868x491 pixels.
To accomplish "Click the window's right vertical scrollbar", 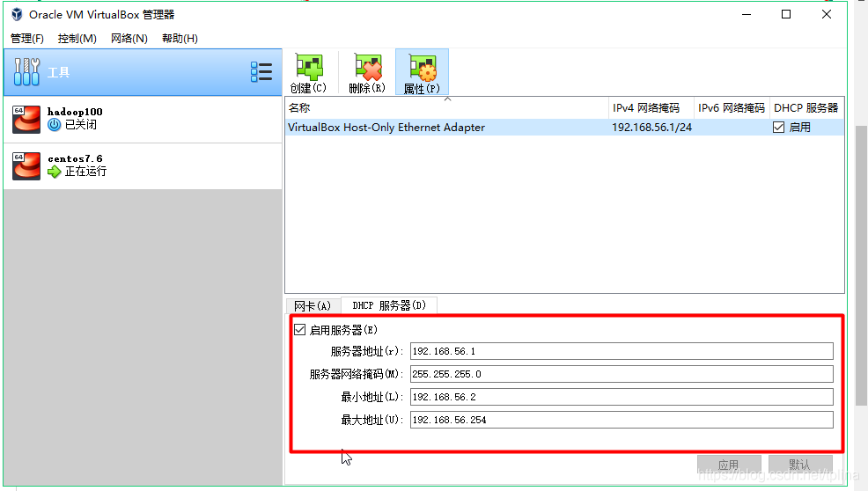I will (x=861, y=266).
